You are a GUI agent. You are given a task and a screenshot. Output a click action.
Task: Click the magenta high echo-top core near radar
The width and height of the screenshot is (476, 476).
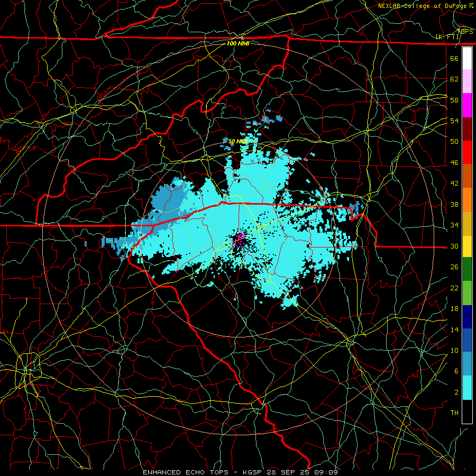click(239, 239)
